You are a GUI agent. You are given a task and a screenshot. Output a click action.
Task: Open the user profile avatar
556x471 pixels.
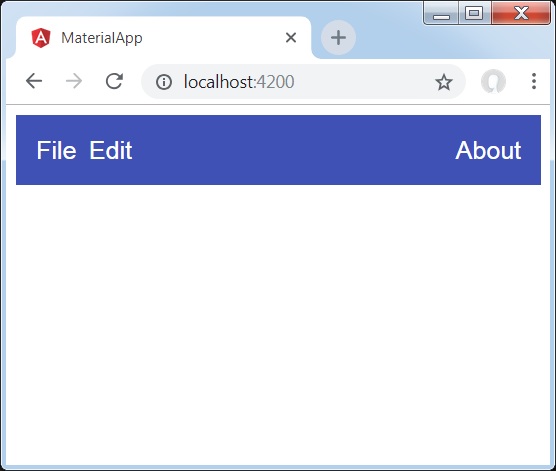tap(493, 82)
